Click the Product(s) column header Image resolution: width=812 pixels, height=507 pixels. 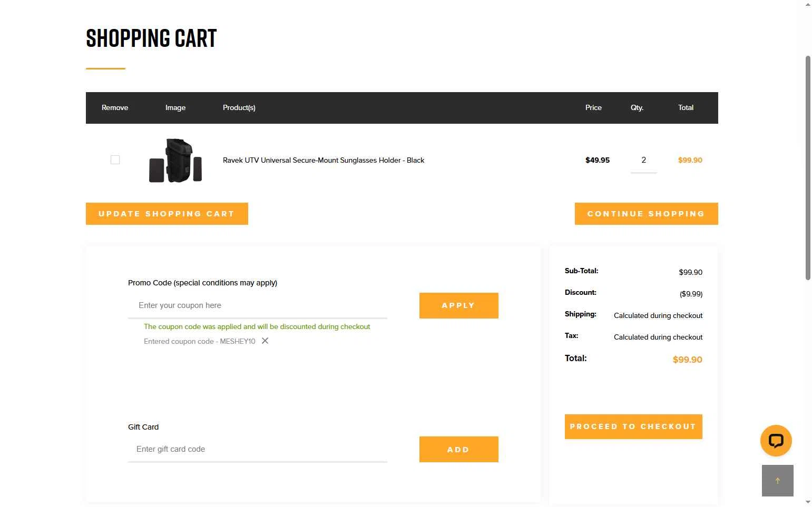coord(239,107)
